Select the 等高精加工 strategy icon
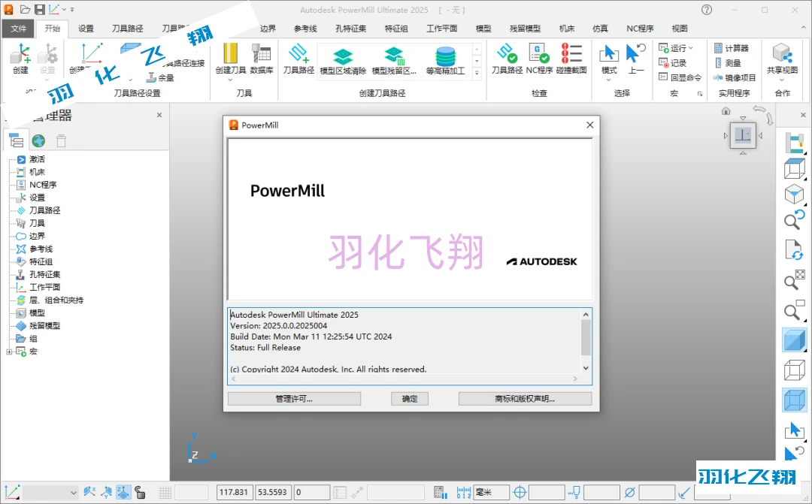Image resolution: width=812 pixels, height=504 pixels. point(445,56)
